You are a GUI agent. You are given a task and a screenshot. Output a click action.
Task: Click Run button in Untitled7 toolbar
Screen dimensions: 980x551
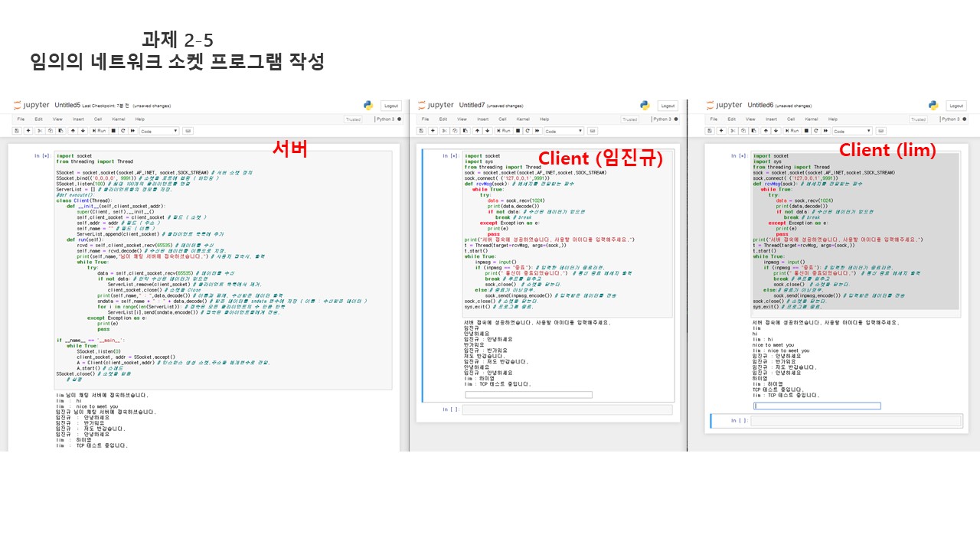tap(504, 131)
